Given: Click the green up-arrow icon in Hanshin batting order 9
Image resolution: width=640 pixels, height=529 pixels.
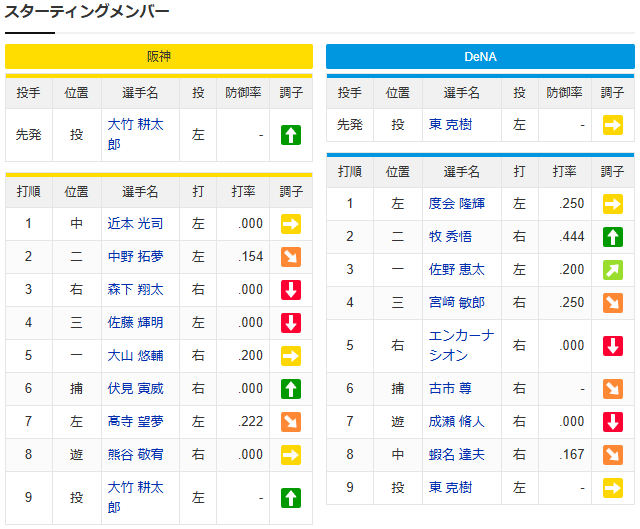Looking at the screenshot, I should pos(291,498).
